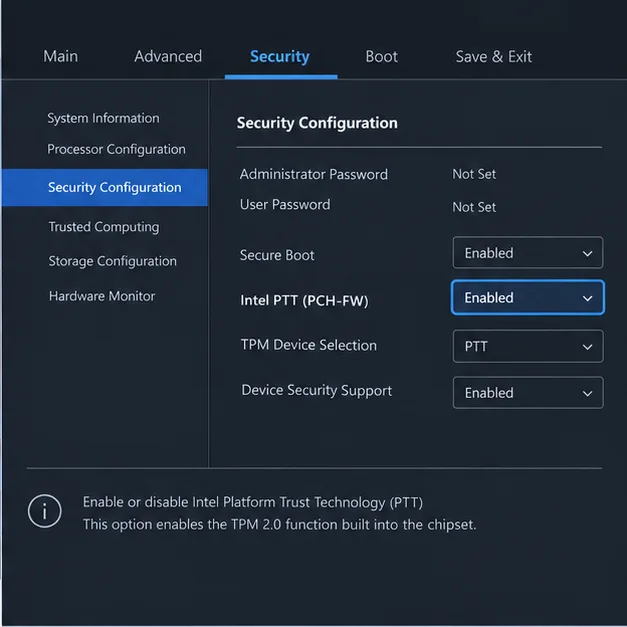Expand the Intel PTT (PCH-FW) dropdown

(528, 298)
